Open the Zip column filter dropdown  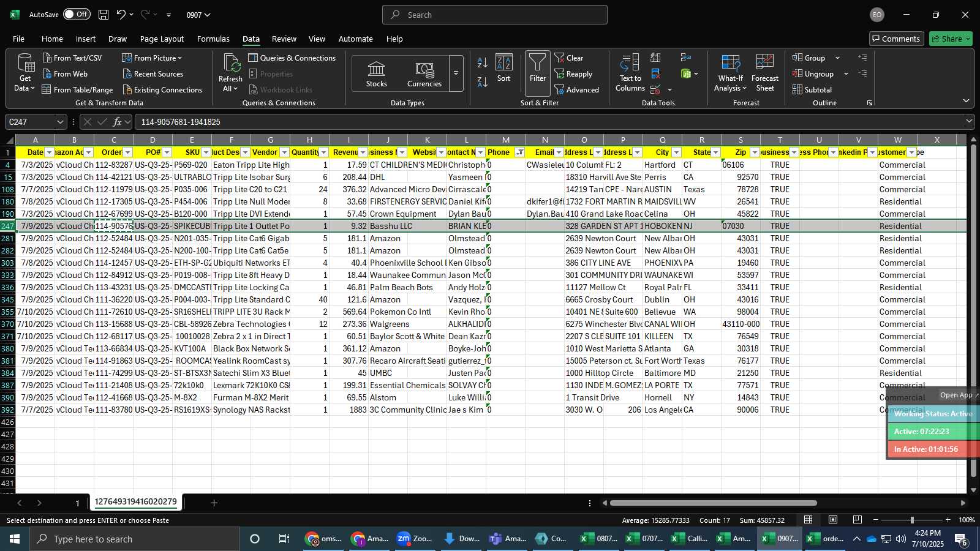755,152
